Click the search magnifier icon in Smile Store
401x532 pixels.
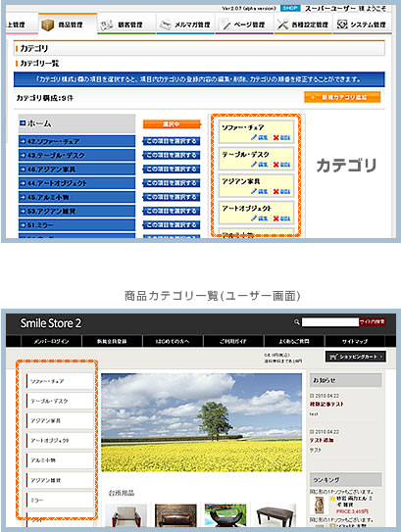point(297,321)
